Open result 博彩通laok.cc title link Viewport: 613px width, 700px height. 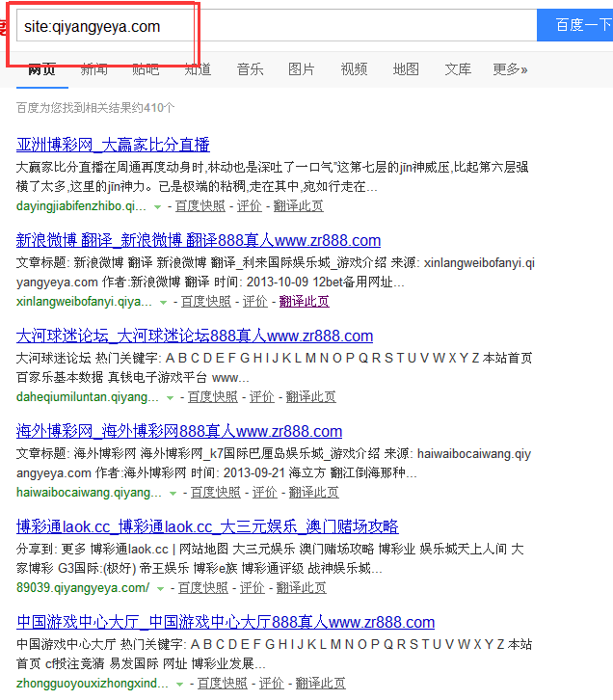click(x=207, y=526)
